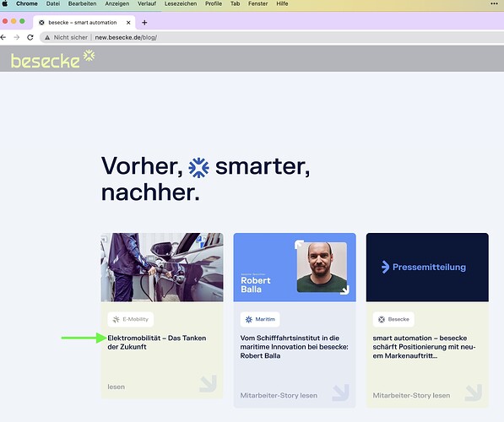
Task: Open a new tab with plus icon
Action: click(144, 23)
